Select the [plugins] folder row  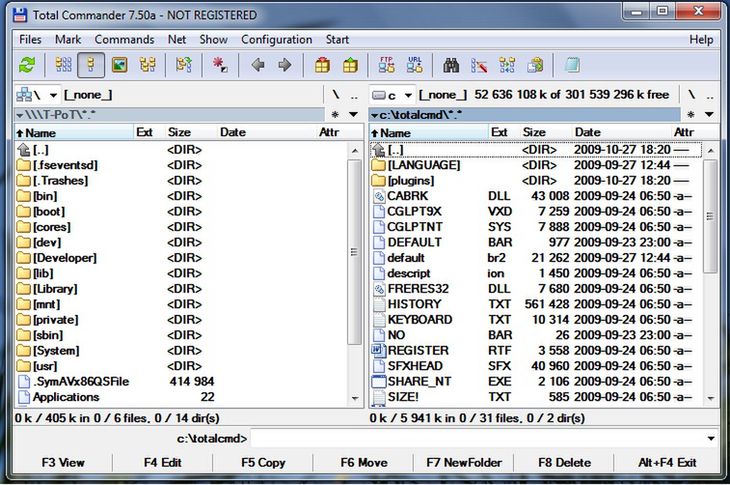535,181
